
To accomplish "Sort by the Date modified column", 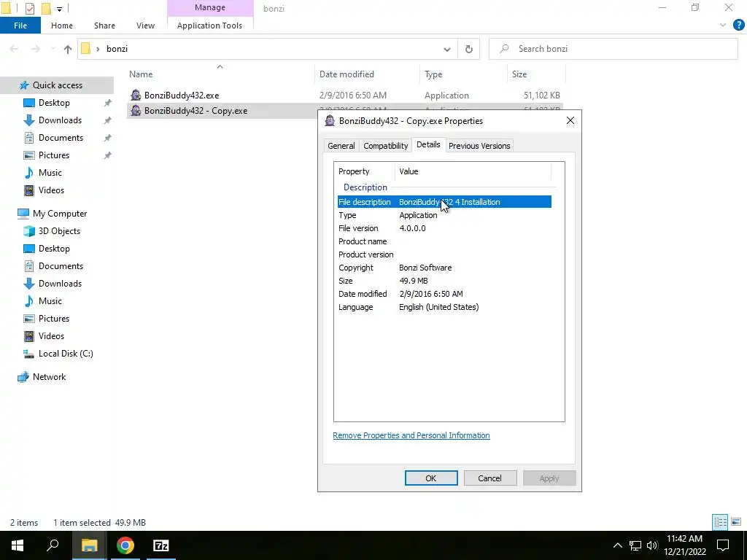I will point(347,74).
